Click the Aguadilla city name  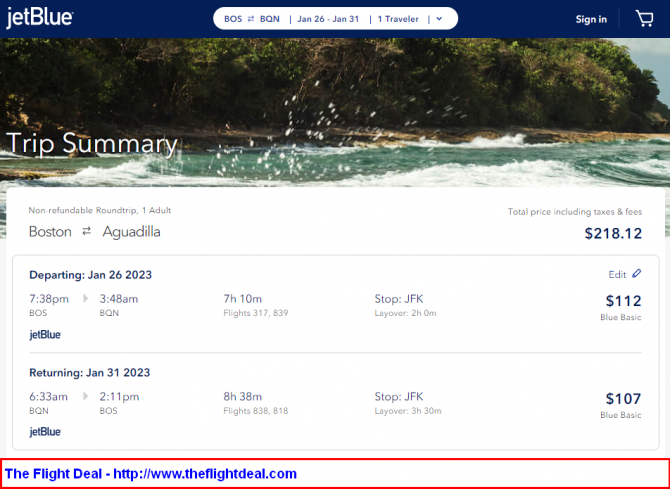coord(132,232)
